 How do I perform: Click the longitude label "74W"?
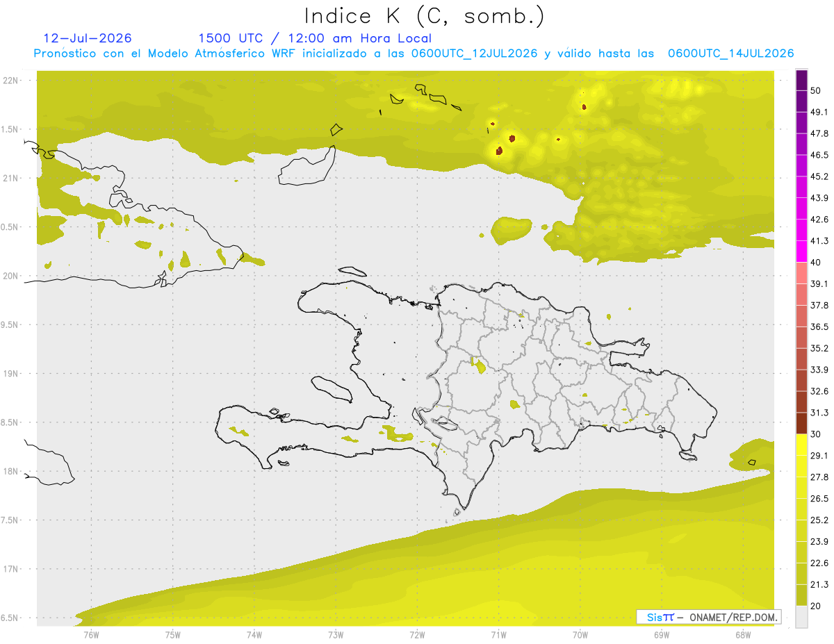point(254,635)
